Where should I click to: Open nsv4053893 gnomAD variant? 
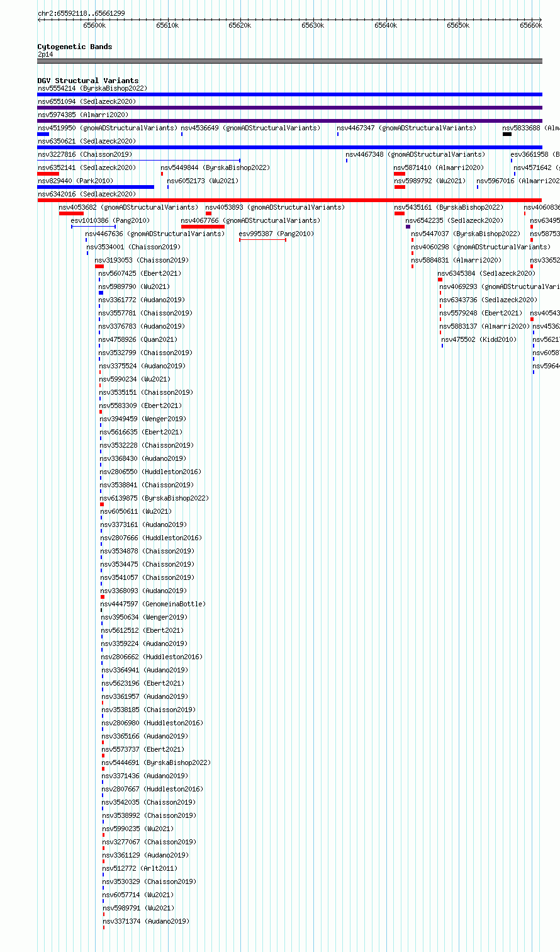[x=275, y=208]
